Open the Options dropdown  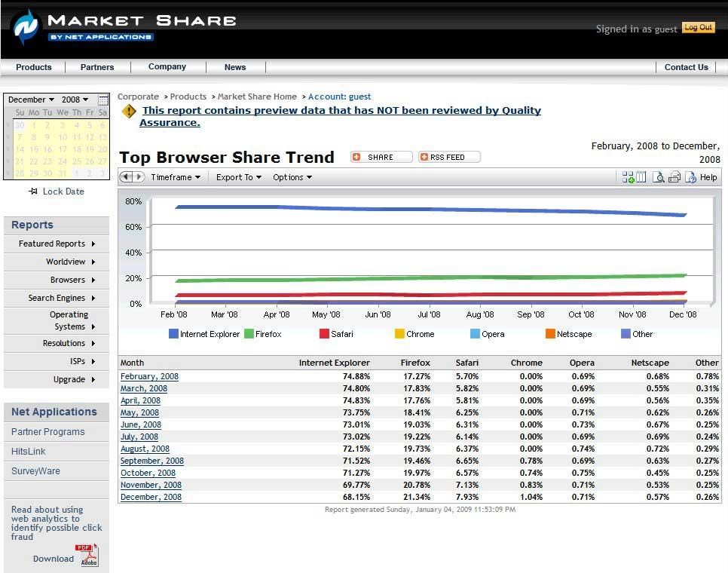292,177
